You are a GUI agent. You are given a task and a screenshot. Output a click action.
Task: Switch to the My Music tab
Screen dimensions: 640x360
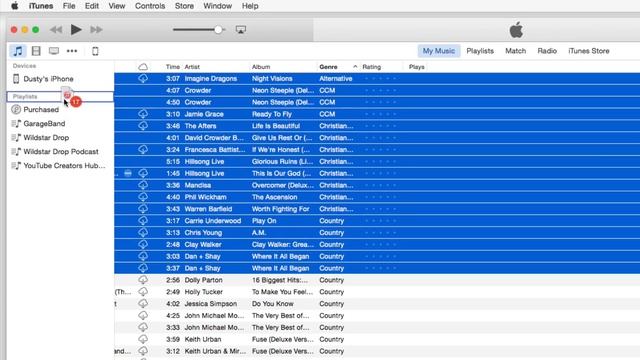[439, 51]
